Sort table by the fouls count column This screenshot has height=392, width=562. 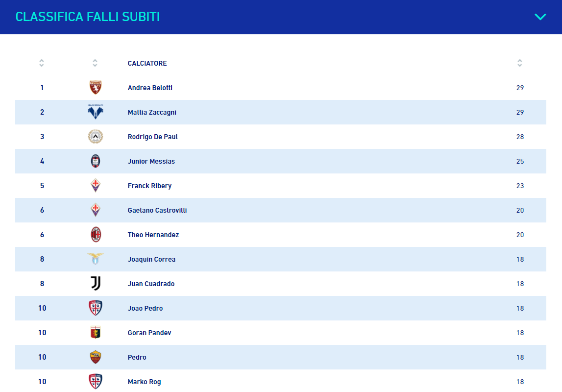point(520,63)
